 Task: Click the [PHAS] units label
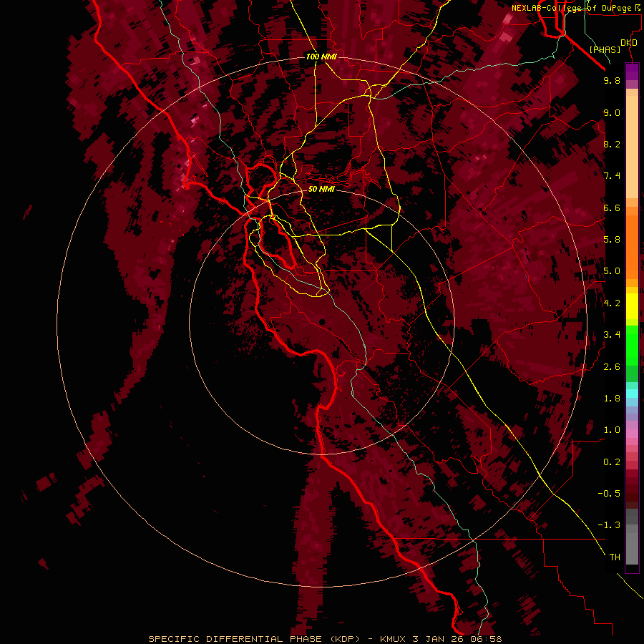[x=605, y=49]
